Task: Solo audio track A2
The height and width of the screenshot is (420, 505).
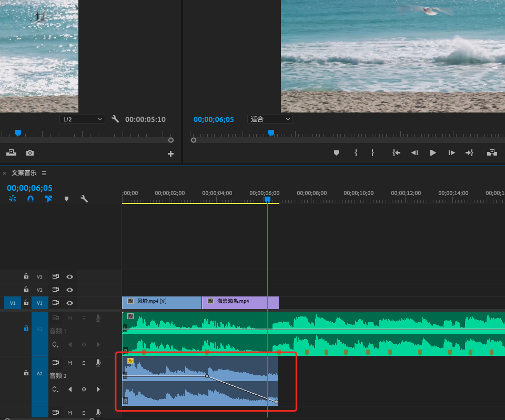Action: pyautogui.click(x=84, y=363)
